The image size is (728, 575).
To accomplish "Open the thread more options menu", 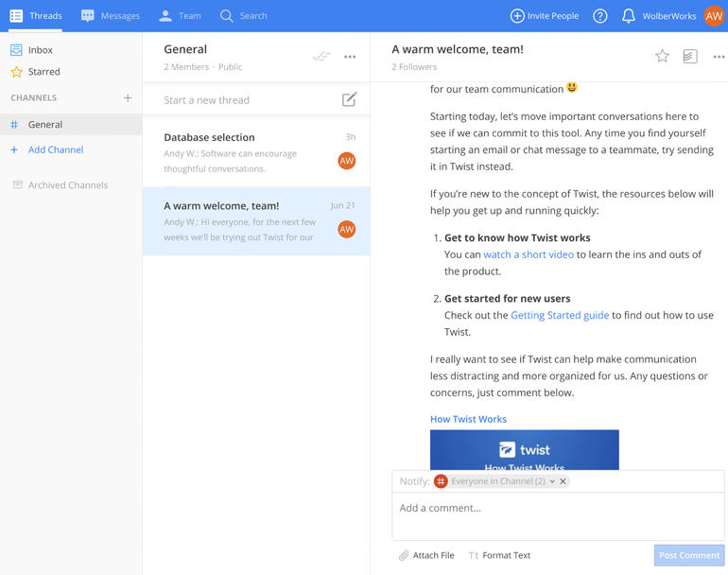I will pos(719,57).
